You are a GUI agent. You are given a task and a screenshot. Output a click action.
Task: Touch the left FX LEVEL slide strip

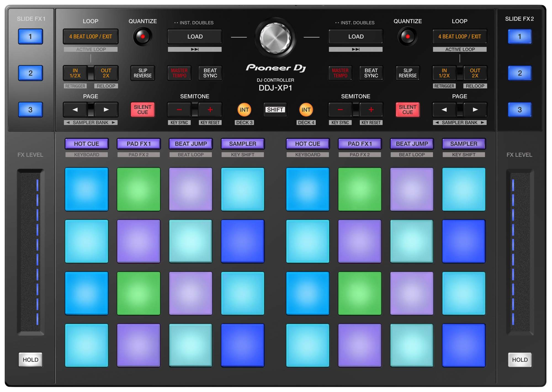[31, 252]
